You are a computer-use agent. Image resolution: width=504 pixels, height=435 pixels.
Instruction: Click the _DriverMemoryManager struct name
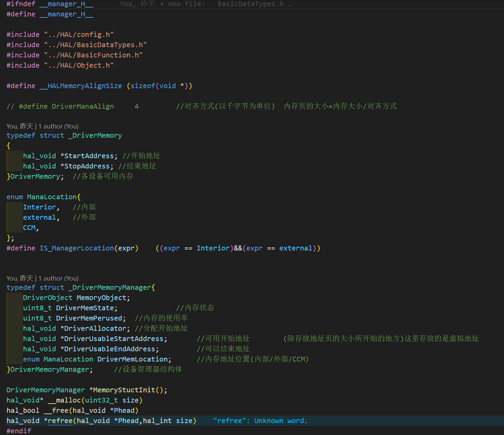[110, 287]
